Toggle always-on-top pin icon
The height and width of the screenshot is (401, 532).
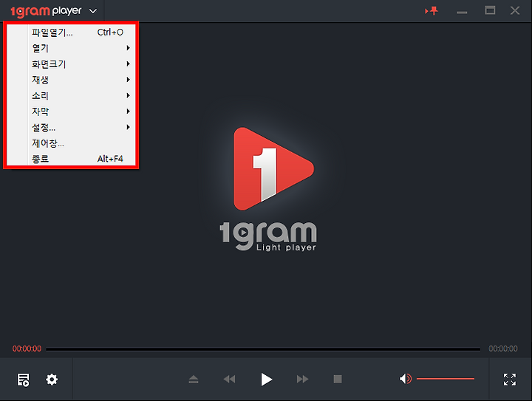(x=432, y=11)
